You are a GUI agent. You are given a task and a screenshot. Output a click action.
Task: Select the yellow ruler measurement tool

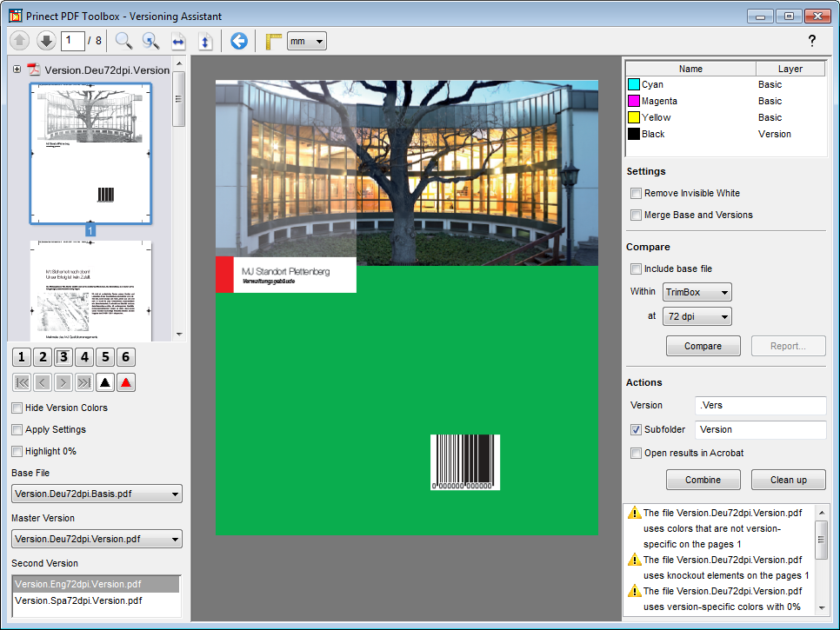(x=274, y=41)
